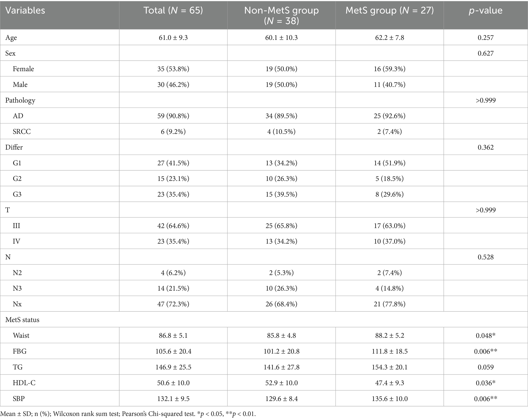Click the Differ row label
This screenshot has height=420, width=528.
point(14,147)
